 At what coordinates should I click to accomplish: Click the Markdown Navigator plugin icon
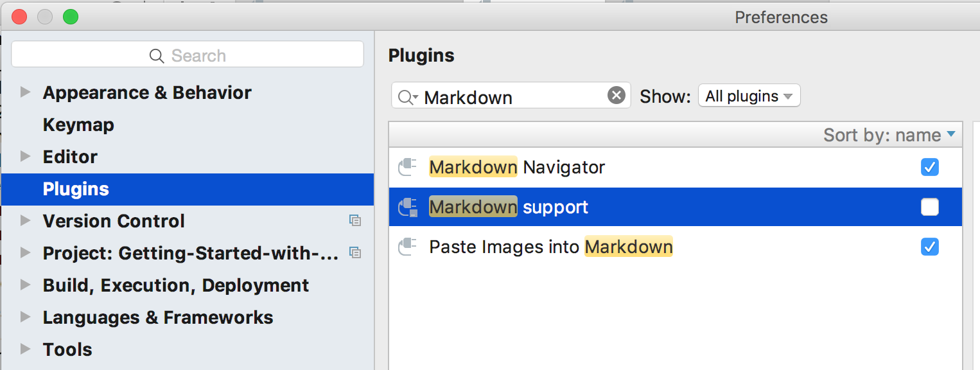pos(408,168)
